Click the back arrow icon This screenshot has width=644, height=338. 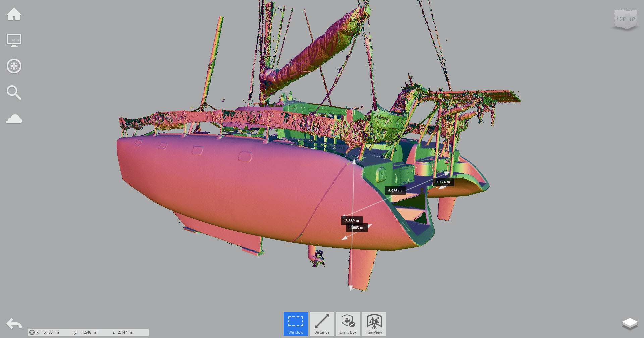(14, 324)
